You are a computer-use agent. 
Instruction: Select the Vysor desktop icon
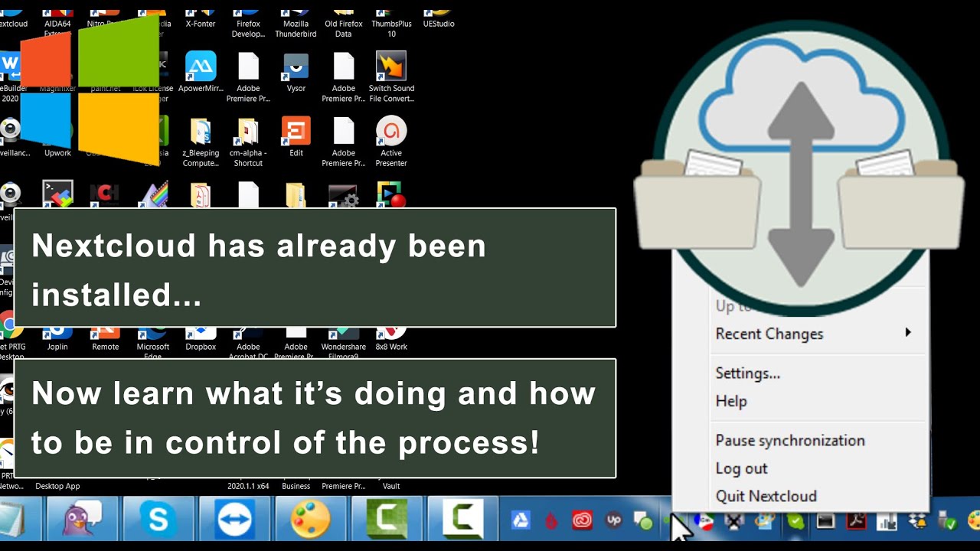click(x=296, y=67)
